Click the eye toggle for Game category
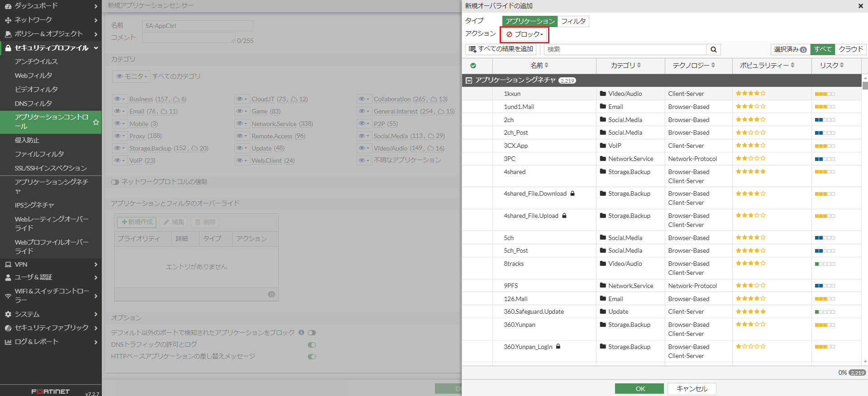This screenshot has height=396, width=868. [242, 111]
